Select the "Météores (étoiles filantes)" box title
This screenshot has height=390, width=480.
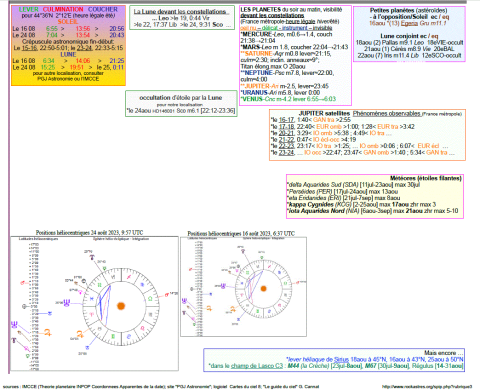point(426,178)
